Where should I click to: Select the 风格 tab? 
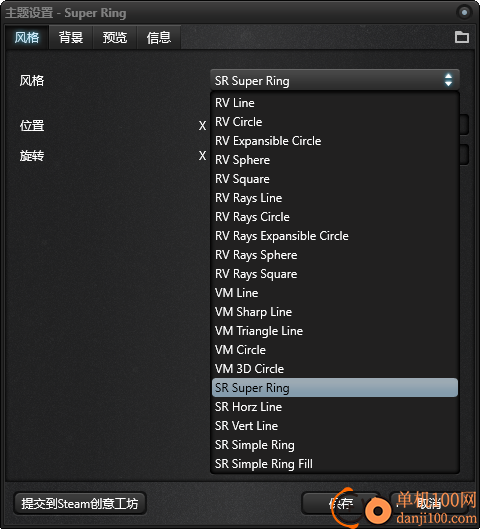pos(27,37)
